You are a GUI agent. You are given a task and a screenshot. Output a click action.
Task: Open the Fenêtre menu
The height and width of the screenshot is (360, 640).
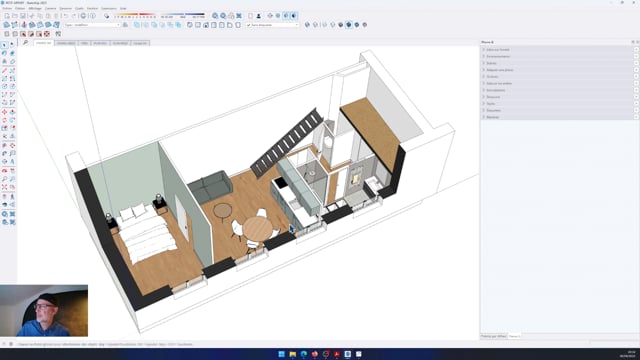coord(93,8)
